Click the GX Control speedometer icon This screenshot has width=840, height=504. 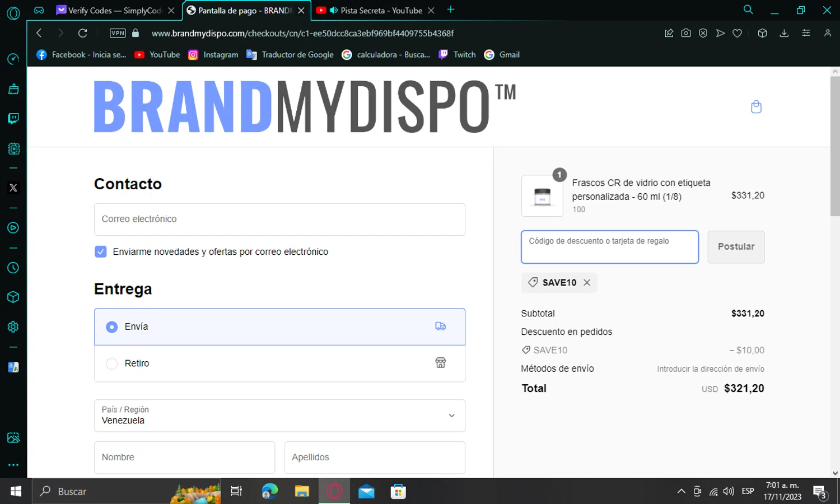coord(13,59)
